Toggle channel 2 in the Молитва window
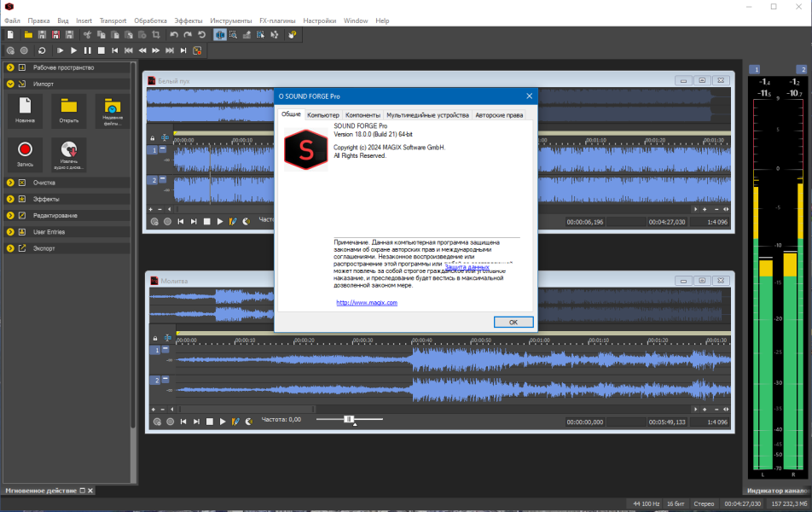Image resolution: width=812 pixels, height=512 pixels. [156, 381]
